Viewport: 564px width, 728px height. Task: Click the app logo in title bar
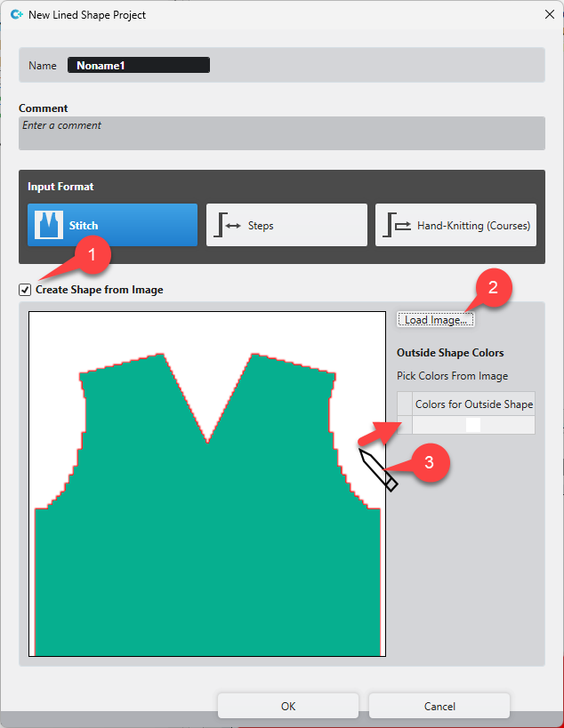(16, 14)
